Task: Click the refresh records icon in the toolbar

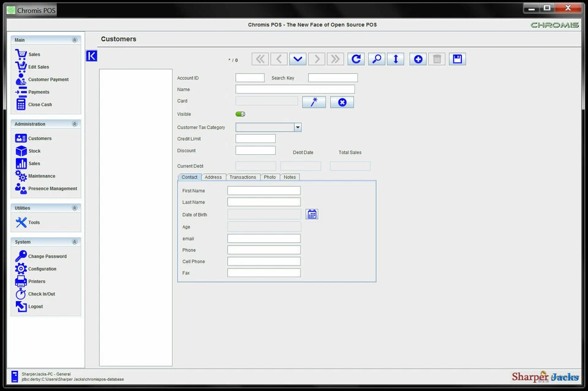Action: tap(356, 58)
